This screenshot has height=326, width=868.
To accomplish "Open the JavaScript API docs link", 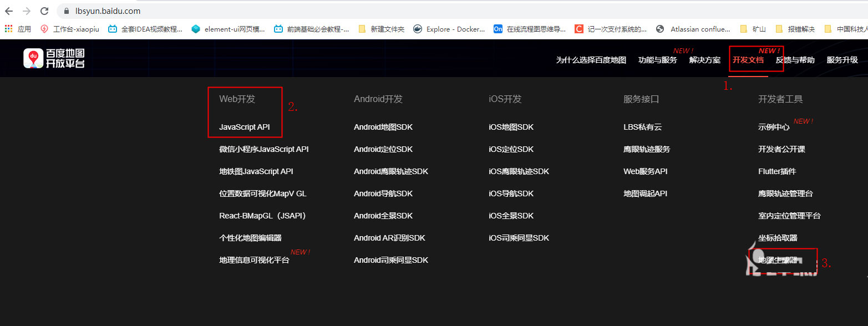I will tap(245, 127).
